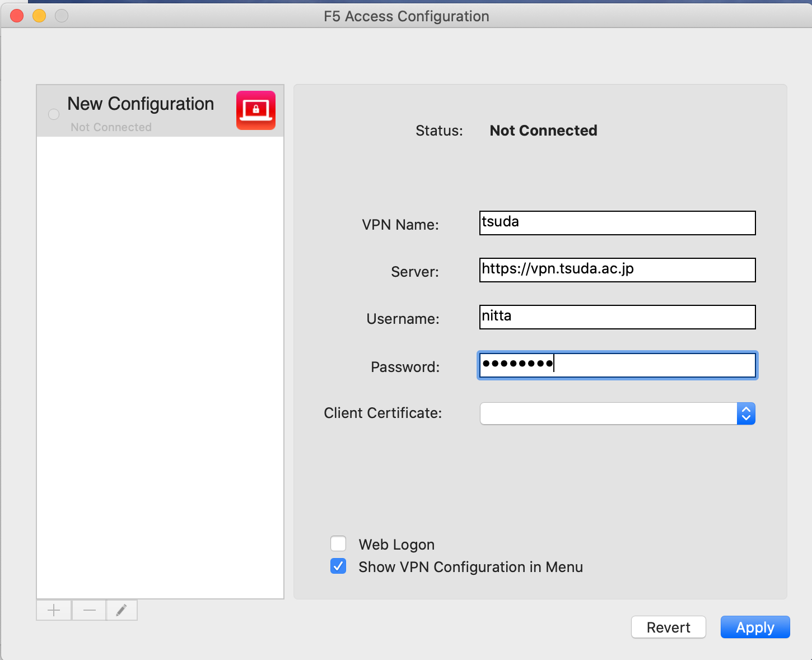The image size is (812, 660).
Task: Remove configuration using the minus button
Action: click(x=89, y=610)
